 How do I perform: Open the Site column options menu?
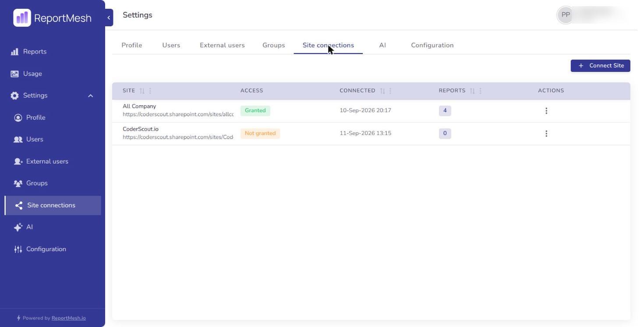[150, 91]
